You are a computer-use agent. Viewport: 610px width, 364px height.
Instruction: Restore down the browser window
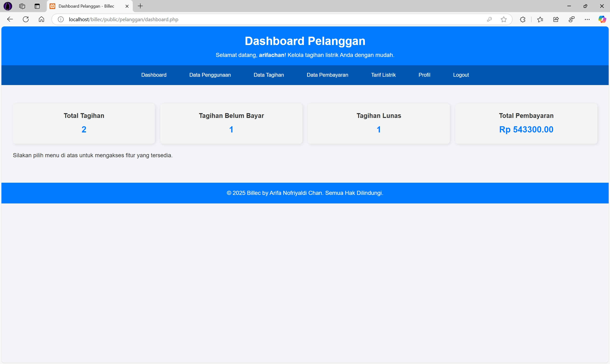click(x=585, y=6)
